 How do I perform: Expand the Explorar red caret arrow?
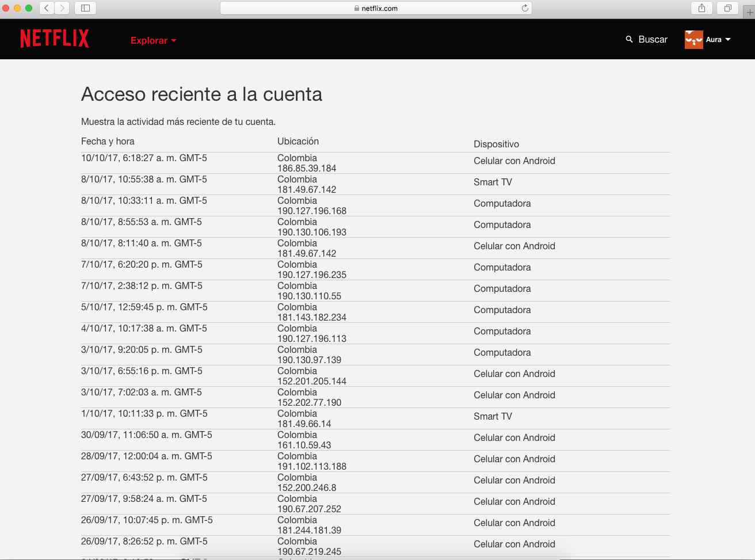coord(174,40)
